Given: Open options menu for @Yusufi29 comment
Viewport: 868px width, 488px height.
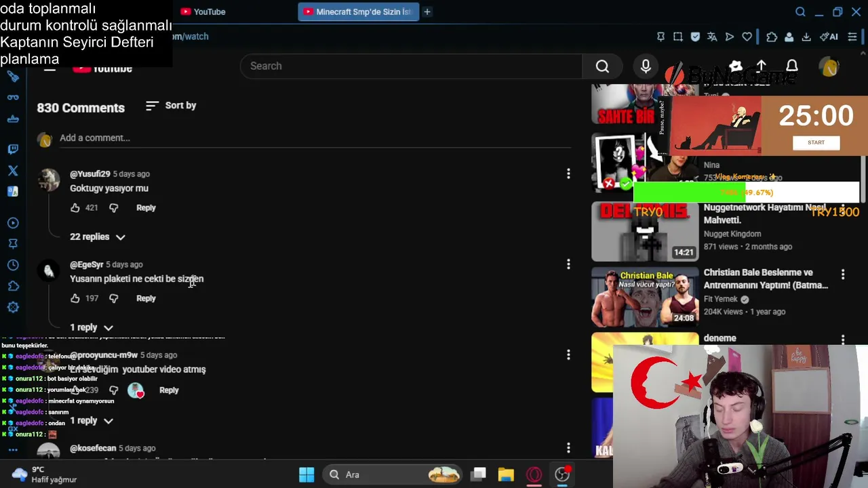Looking at the screenshot, I should pos(568,174).
